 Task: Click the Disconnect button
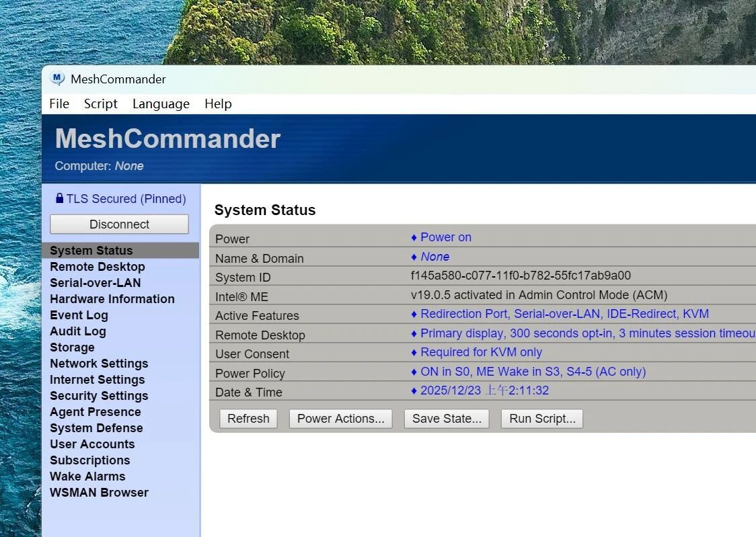point(119,224)
